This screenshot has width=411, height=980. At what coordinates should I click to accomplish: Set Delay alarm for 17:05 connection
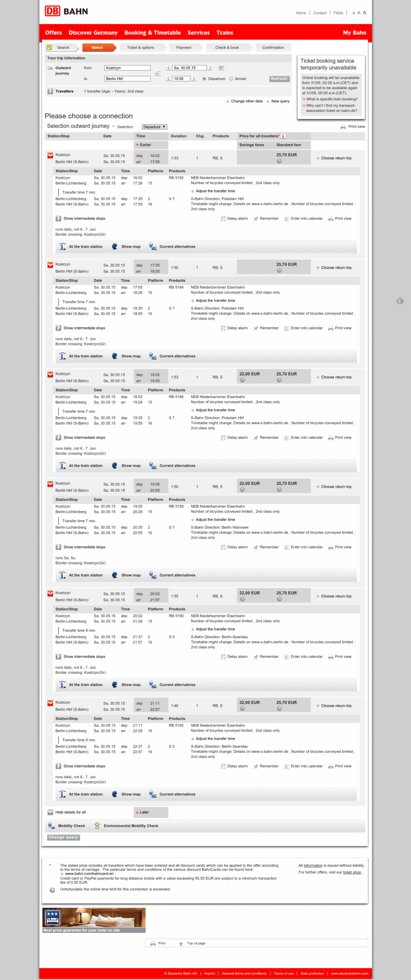tap(234, 328)
